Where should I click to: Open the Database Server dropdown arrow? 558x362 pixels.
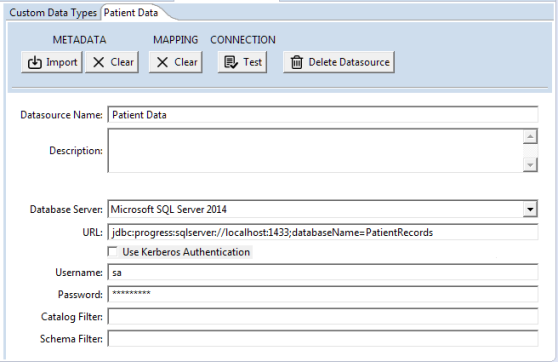530,209
